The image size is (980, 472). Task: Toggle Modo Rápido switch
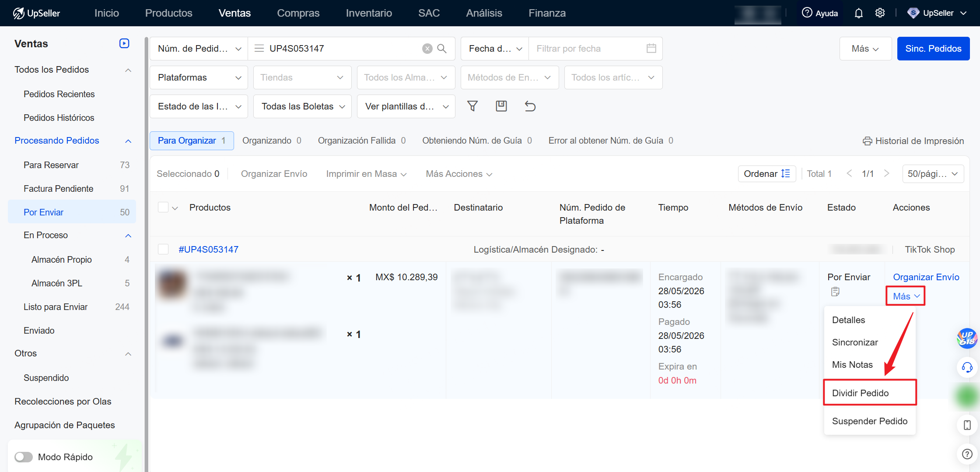click(x=24, y=457)
